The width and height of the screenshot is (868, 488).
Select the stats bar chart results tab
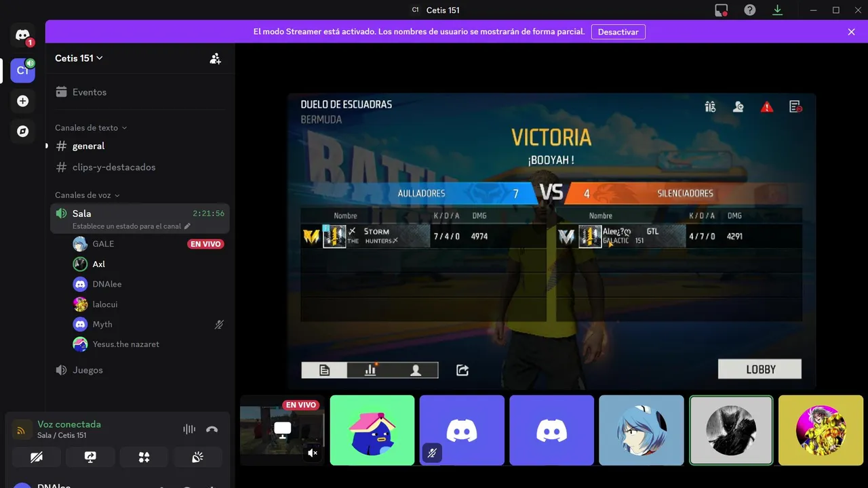click(370, 370)
